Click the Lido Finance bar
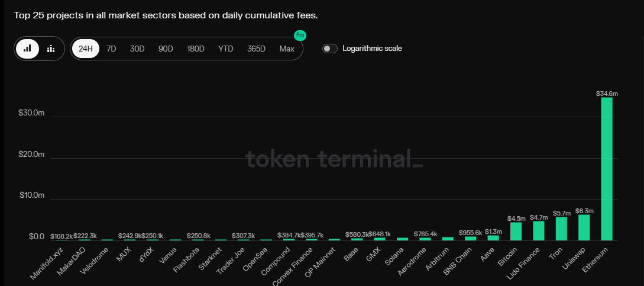Screen dimensions: 644x286 click(538, 230)
